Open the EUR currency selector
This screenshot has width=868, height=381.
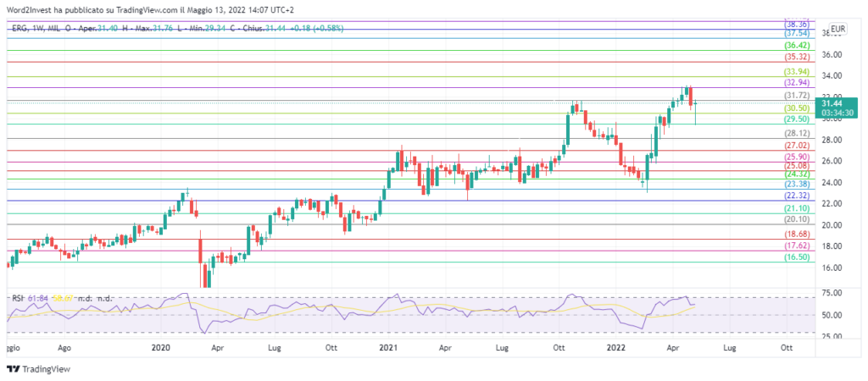tap(838, 29)
